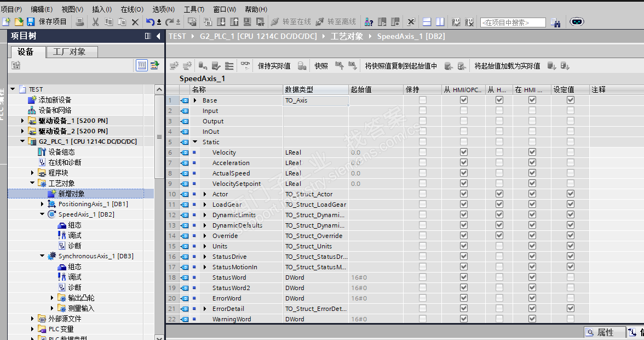The width and height of the screenshot is (644, 340).
Task: Switch to the 工厂对象 tab
Action: pos(72,52)
